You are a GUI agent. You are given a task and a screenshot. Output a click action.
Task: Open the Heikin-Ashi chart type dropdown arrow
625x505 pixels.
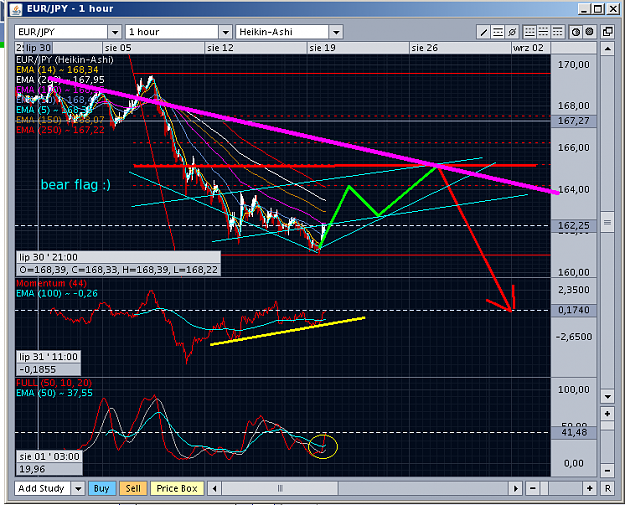(336, 32)
